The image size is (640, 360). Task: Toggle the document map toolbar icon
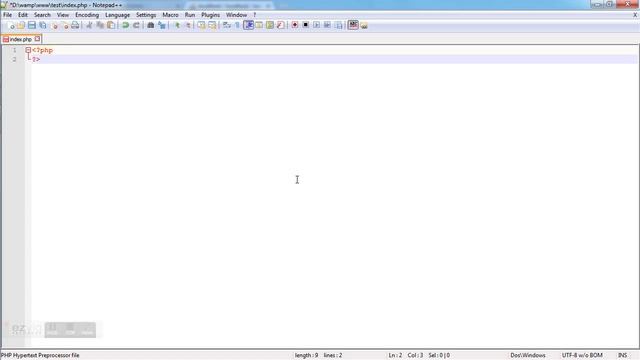269,25
